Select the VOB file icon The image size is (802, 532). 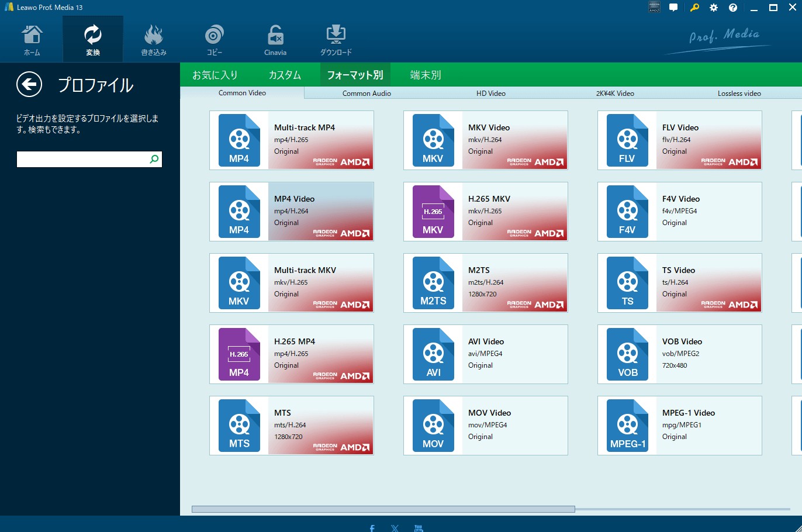pyautogui.click(x=627, y=354)
